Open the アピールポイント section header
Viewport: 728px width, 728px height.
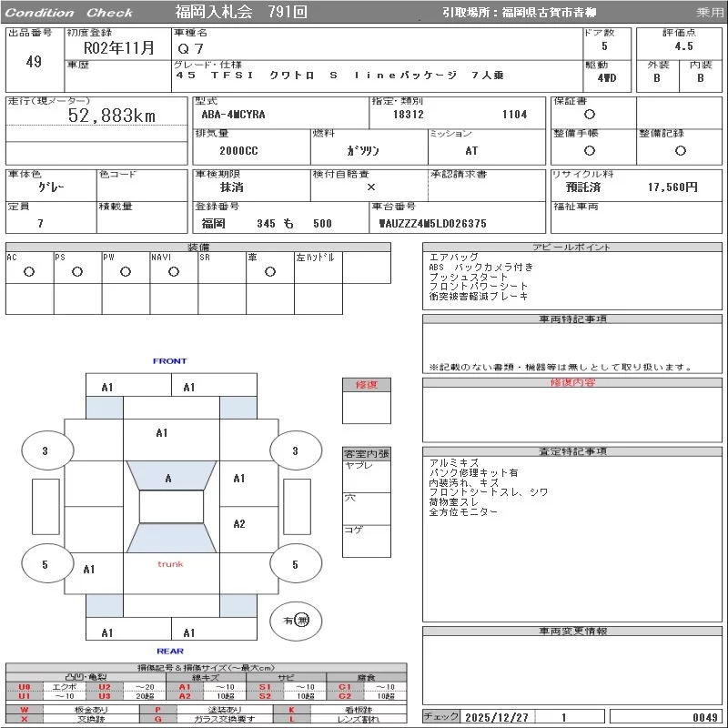573,248
